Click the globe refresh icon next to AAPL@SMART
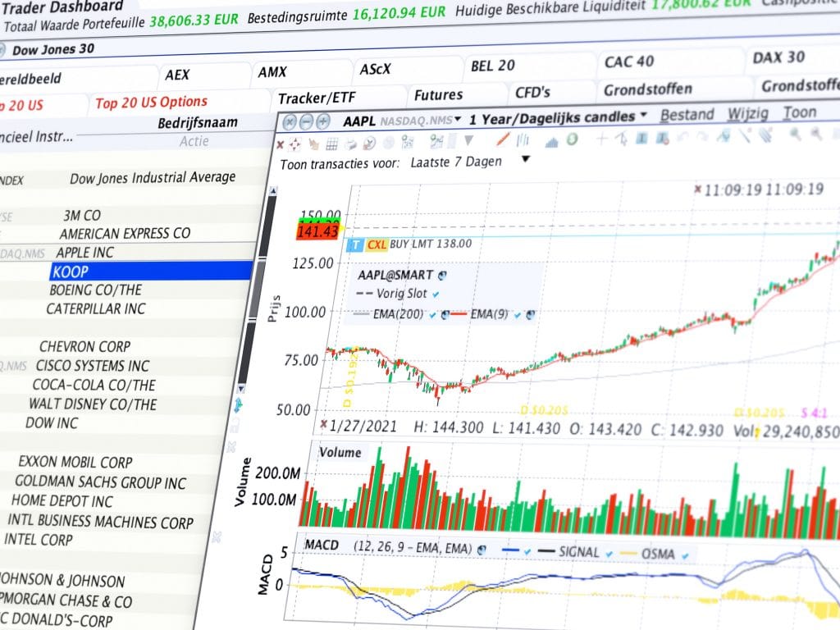The width and height of the screenshot is (840, 630). pos(442,275)
